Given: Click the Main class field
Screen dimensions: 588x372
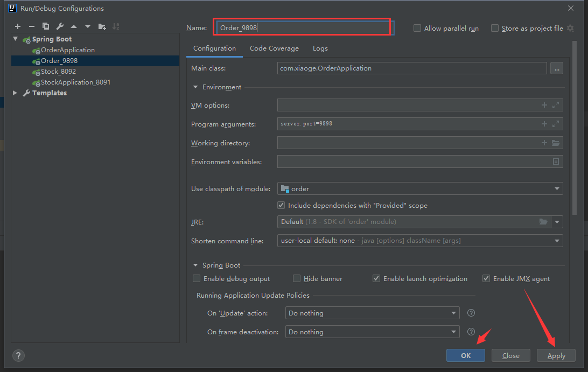Looking at the screenshot, I should [412, 68].
